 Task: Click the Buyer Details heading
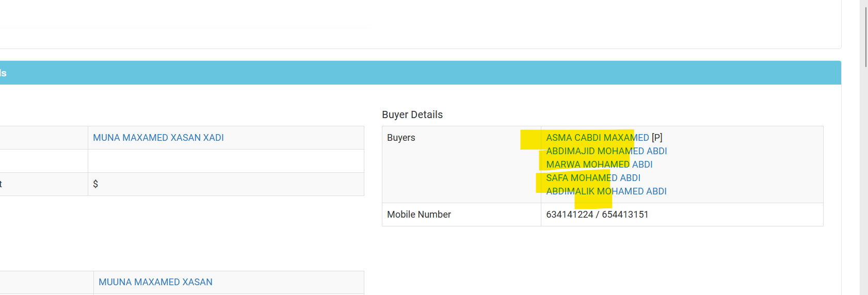(x=412, y=114)
